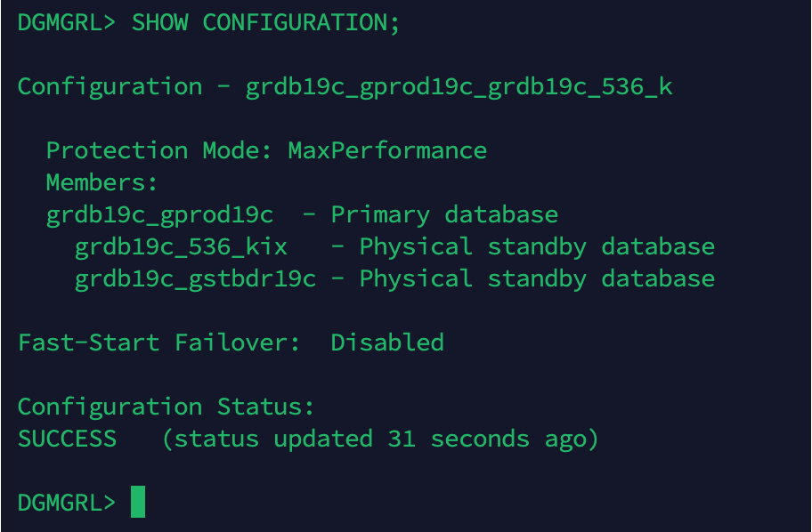812x532 pixels.
Task: Click Physical standby database beside grdb19c_gstbdr19c
Action: point(537,278)
